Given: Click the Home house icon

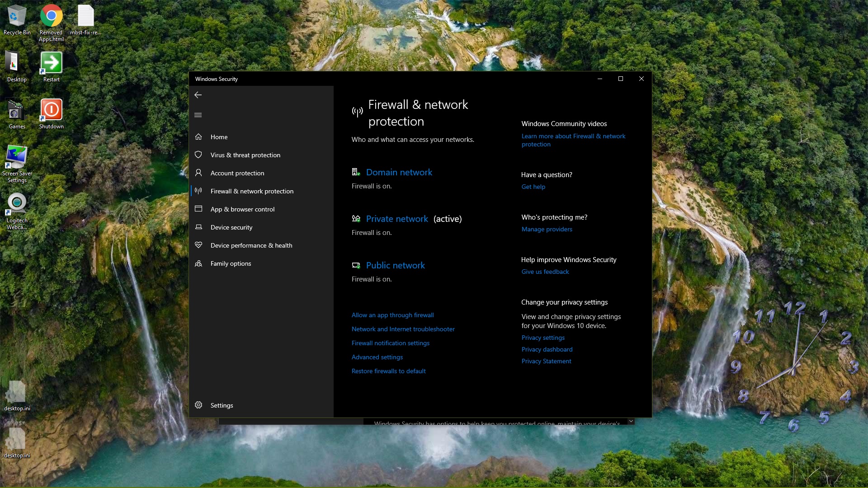Looking at the screenshot, I should tap(198, 136).
